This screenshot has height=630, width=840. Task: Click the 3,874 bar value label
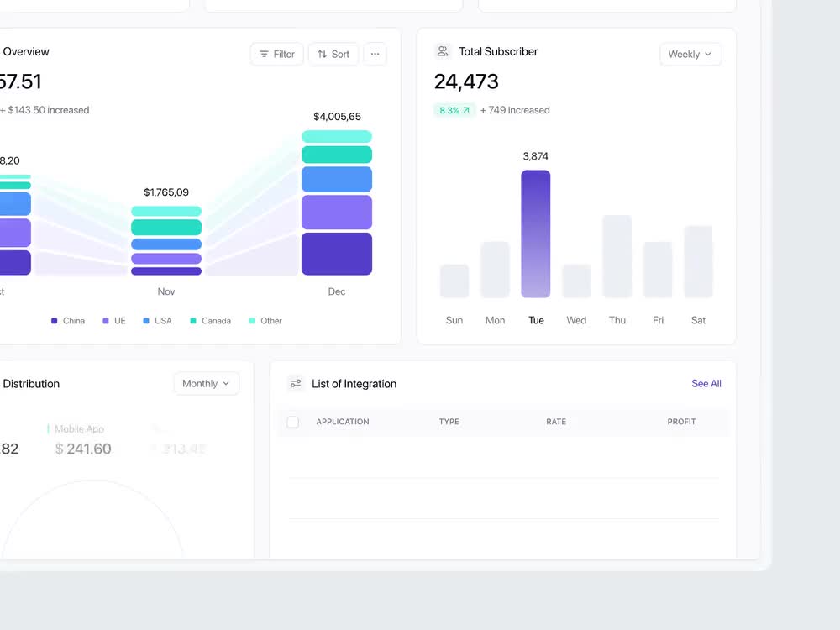(x=536, y=156)
